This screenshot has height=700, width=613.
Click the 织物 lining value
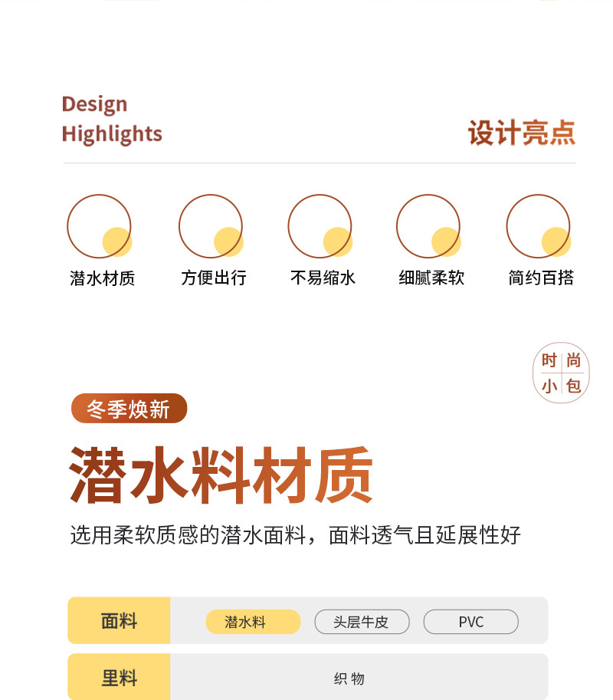pyautogui.click(x=349, y=679)
